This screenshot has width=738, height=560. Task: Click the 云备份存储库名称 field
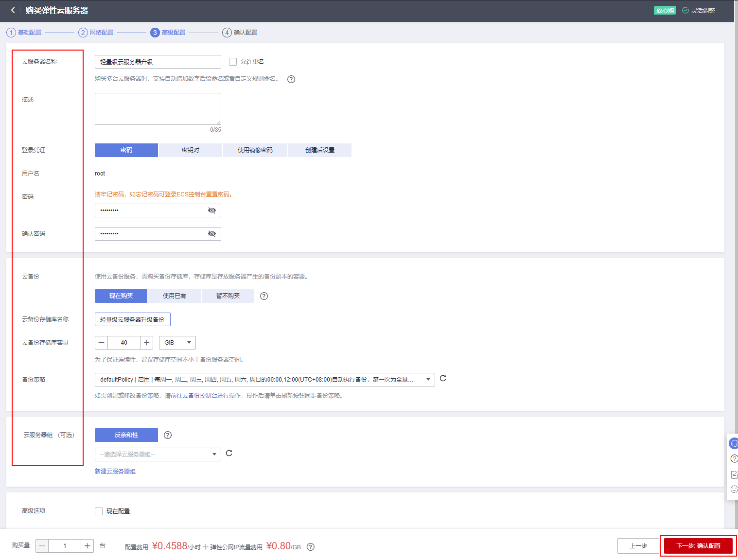(133, 319)
